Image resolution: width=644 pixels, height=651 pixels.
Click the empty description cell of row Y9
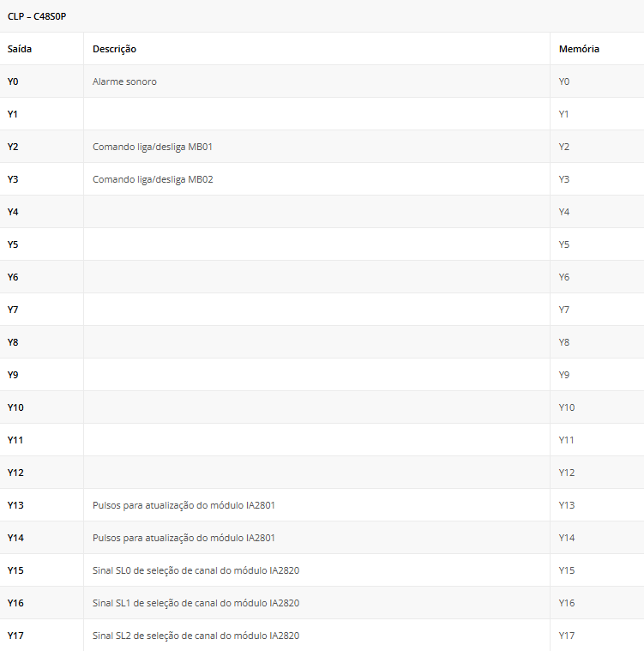pos(316,375)
